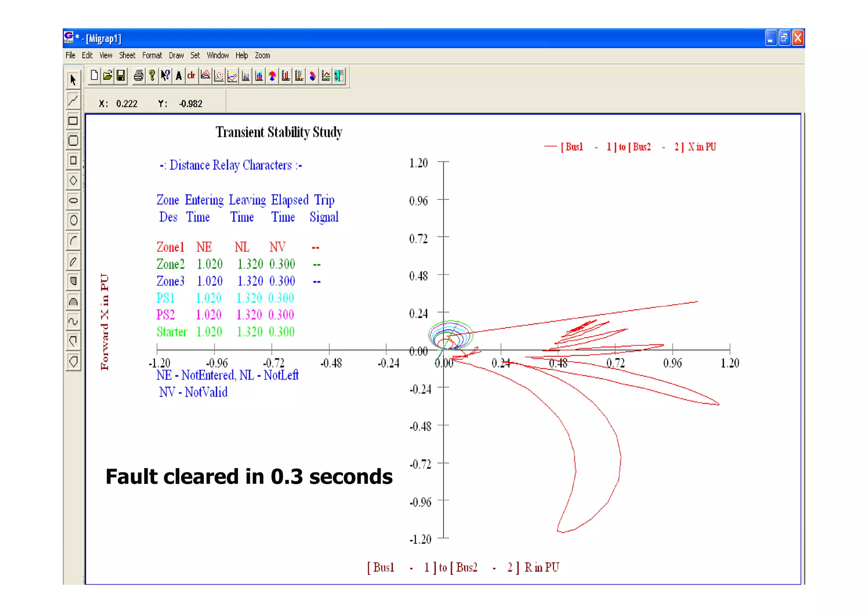Select the filled quarter-pie shape tool
Viewport: 868px width, 613px height.
[x=73, y=281]
